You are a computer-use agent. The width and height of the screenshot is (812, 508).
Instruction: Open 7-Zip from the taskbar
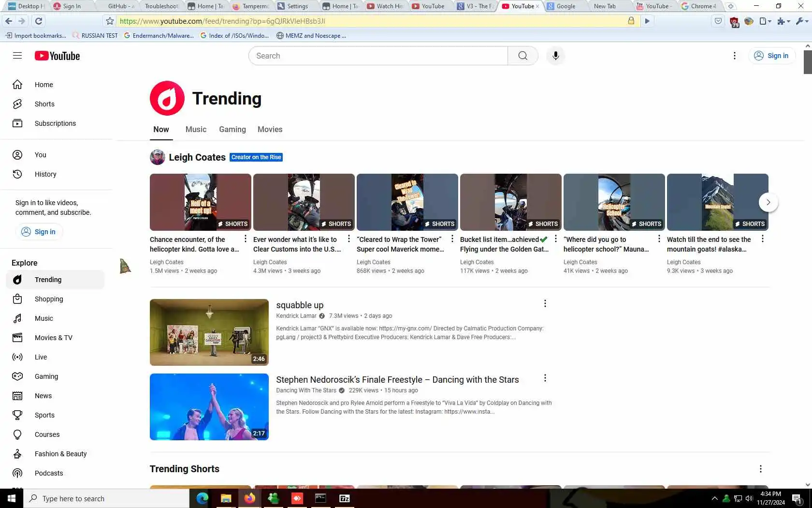point(345,498)
